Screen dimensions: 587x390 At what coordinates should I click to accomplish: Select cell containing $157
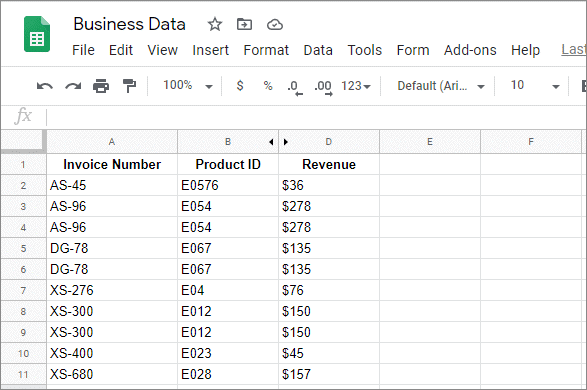coord(329,374)
